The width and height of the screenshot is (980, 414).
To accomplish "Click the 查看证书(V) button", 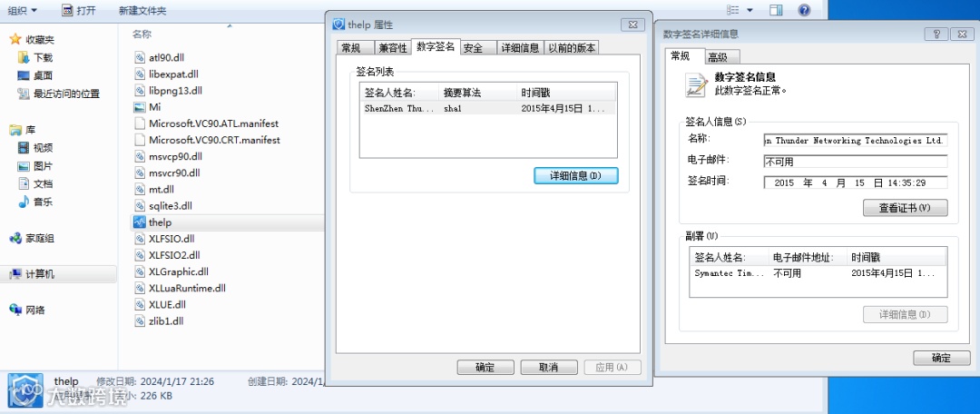I will pos(905,208).
